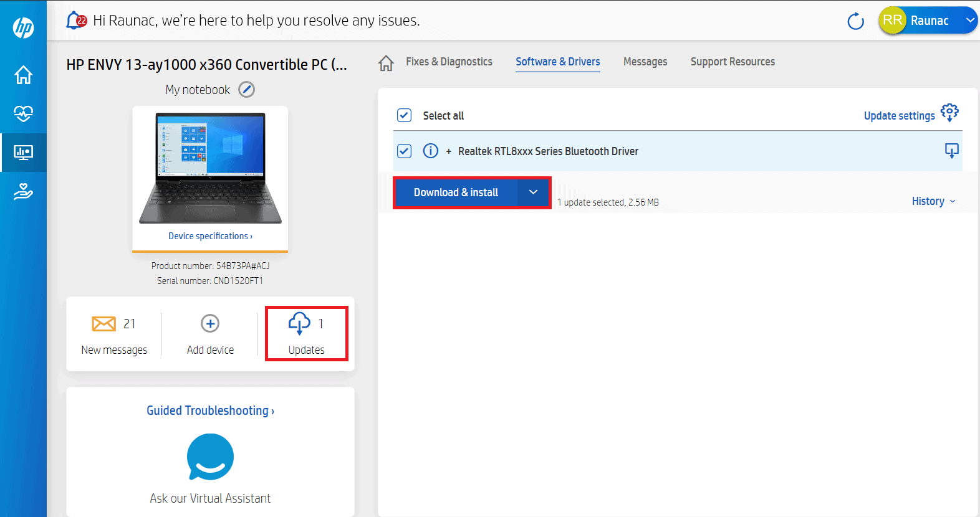The width and height of the screenshot is (980, 517).
Task: Switch to Fixes & Diagnostics tab
Action: click(x=449, y=62)
